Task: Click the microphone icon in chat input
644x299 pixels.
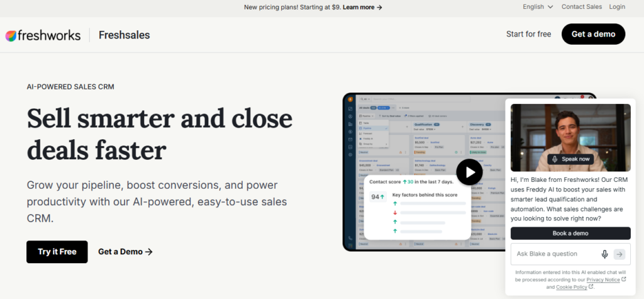Action: [604, 254]
